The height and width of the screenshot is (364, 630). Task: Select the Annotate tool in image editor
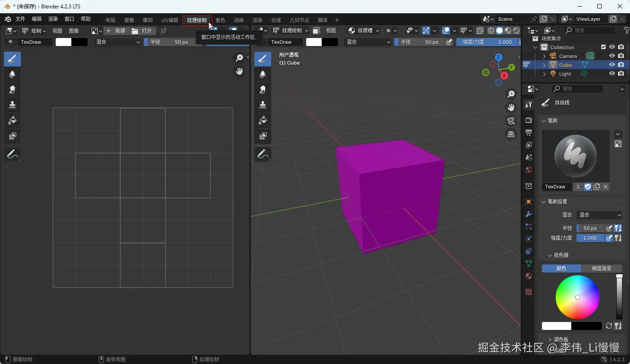tap(12, 154)
